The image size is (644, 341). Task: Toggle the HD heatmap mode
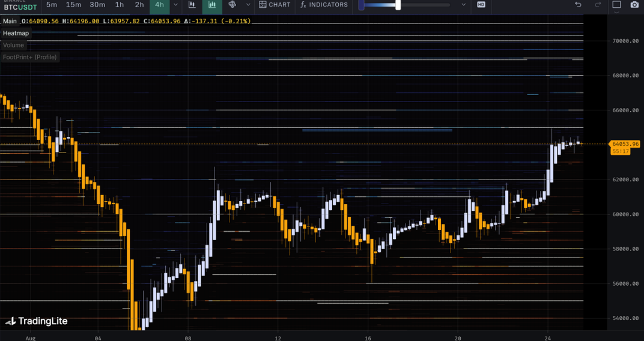pos(481,5)
